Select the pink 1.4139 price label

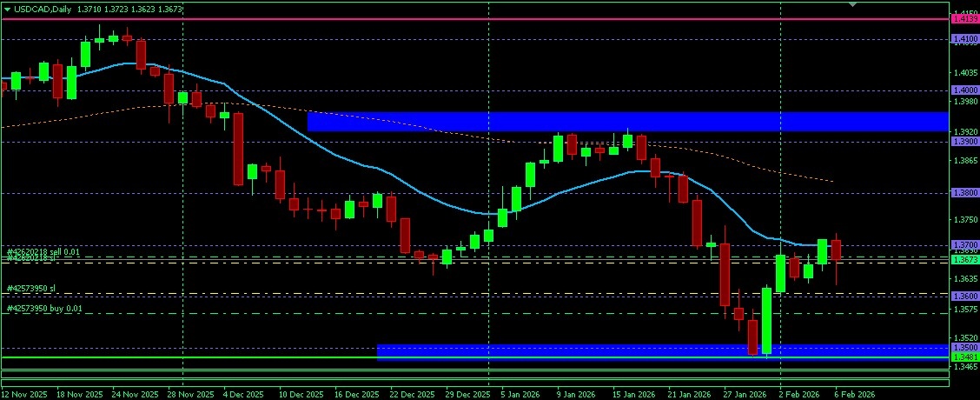(x=964, y=19)
